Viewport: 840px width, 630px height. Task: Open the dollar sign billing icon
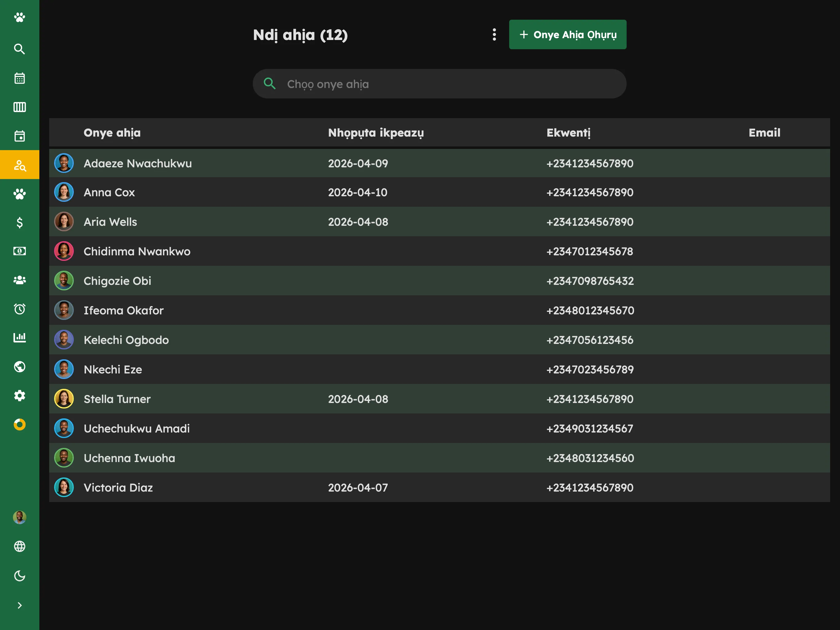19,223
